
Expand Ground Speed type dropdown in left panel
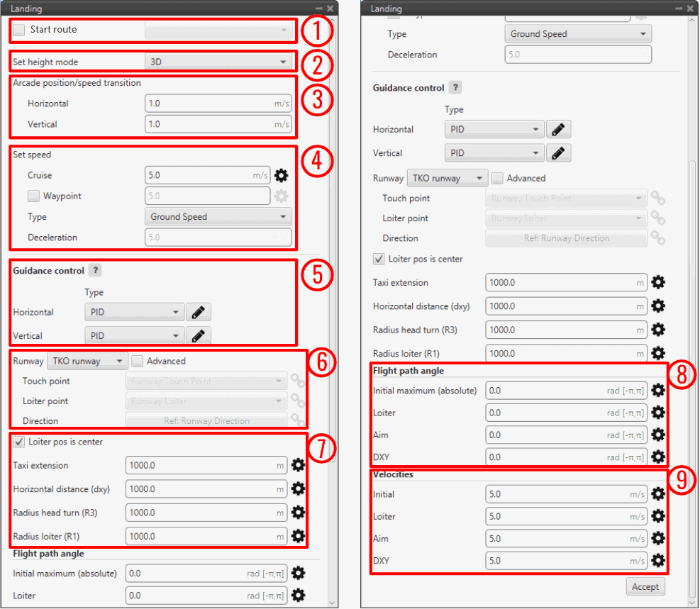coord(218,217)
